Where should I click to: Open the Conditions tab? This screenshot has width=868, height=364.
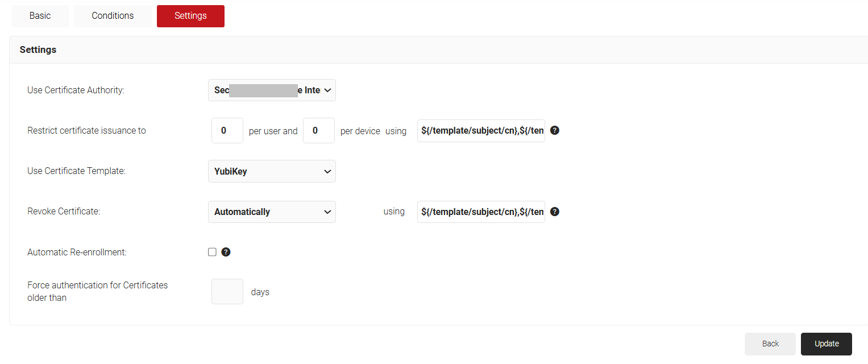(113, 16)
